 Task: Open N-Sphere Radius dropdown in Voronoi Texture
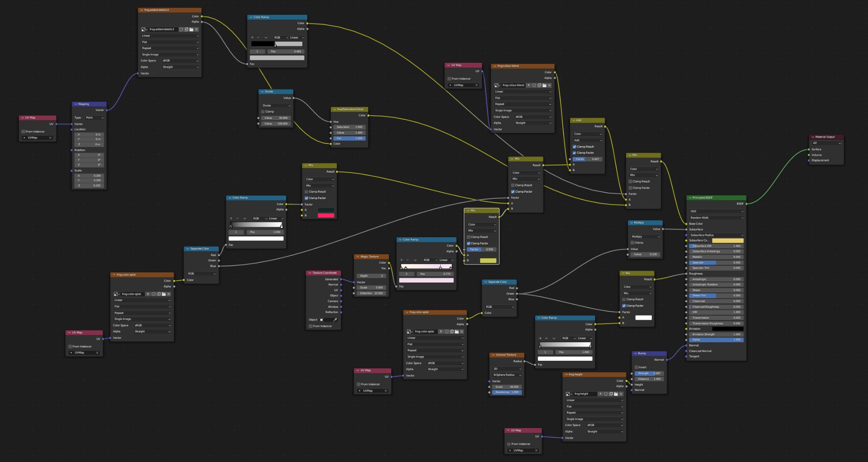point(507,375)
